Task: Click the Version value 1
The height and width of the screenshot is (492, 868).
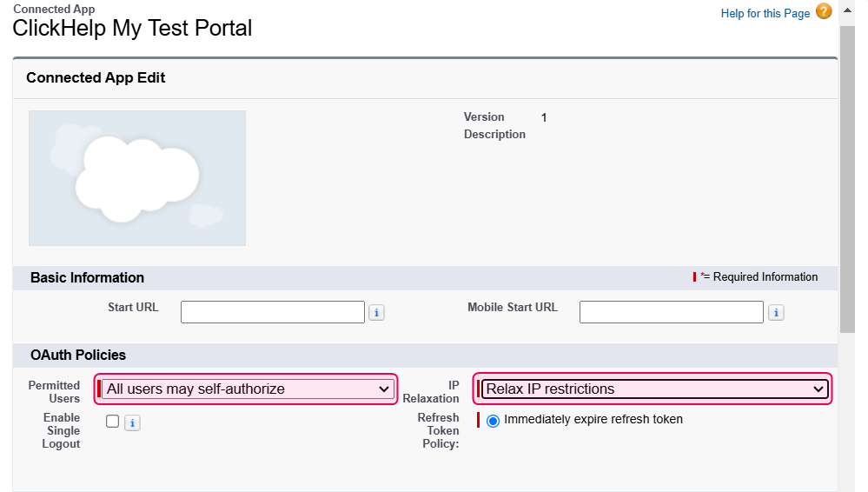Action: tap(544, 117)
